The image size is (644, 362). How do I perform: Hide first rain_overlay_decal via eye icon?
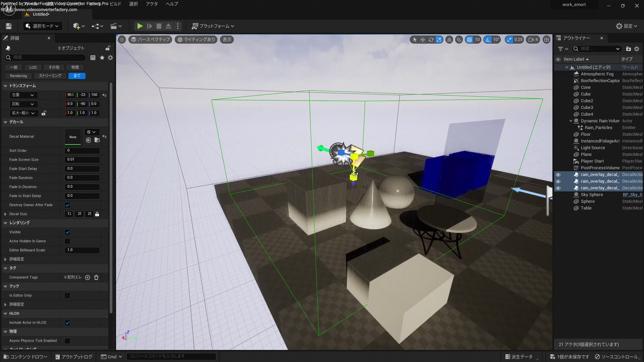click(558, 175)
